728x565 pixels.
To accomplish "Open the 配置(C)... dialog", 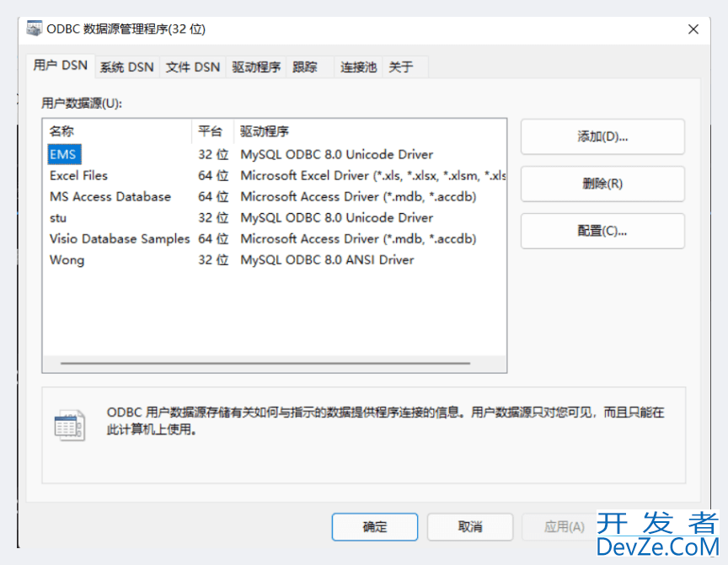I will [602, 231].
